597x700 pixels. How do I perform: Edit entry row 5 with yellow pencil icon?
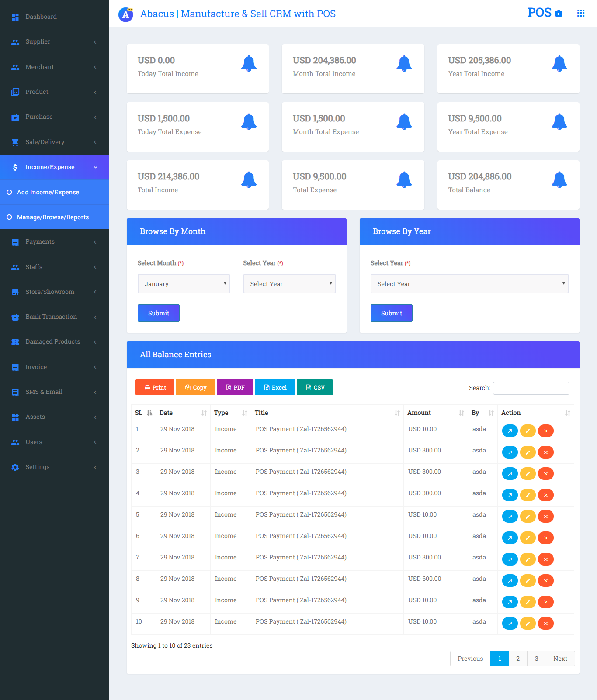[x=528, y=517]
